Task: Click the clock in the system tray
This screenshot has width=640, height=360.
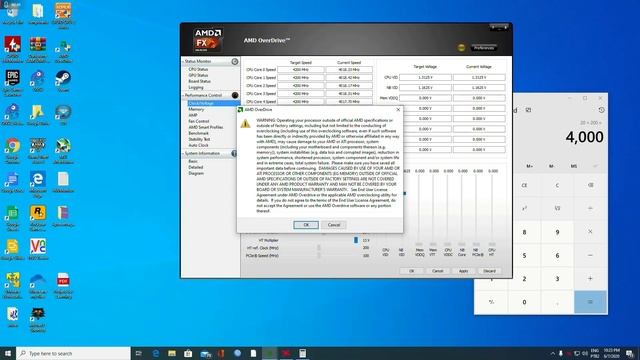Action: click(611, 353)
